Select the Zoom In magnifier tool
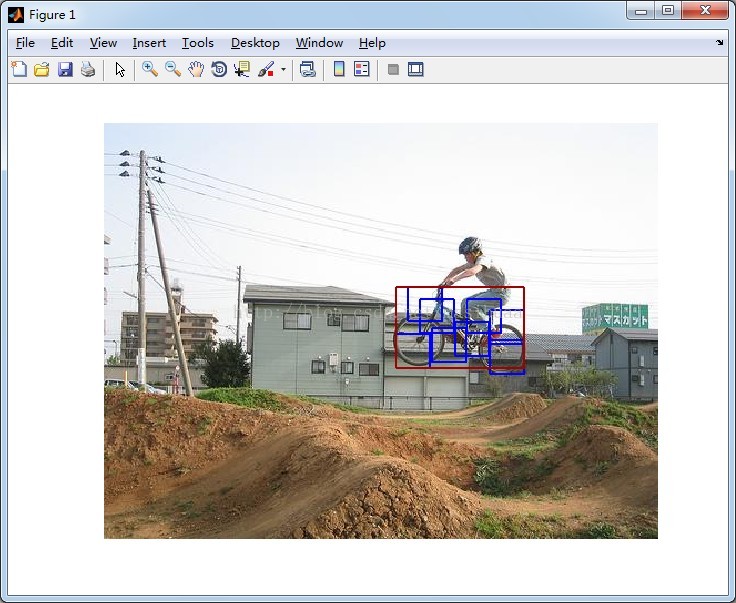 (150, 69)
